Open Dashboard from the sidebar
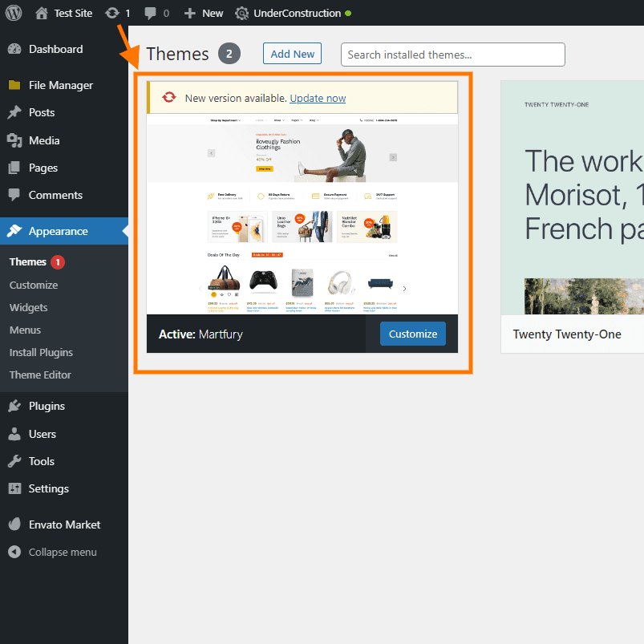The width and height of the screenshot is (644, 644). (56, 49)
